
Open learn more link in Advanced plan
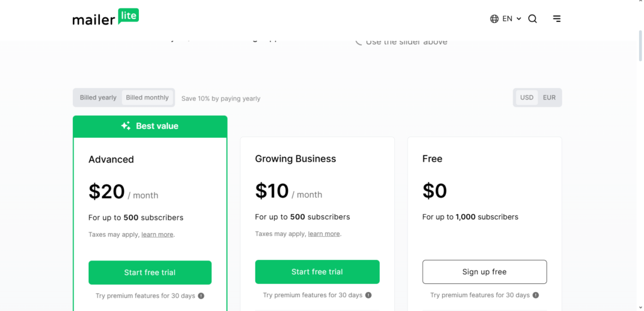coord(157,234)
